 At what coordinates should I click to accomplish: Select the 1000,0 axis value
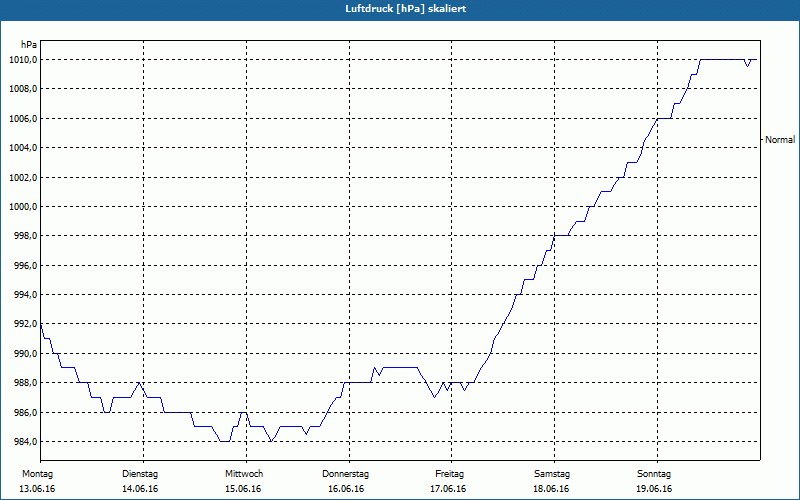coord(23,207)
